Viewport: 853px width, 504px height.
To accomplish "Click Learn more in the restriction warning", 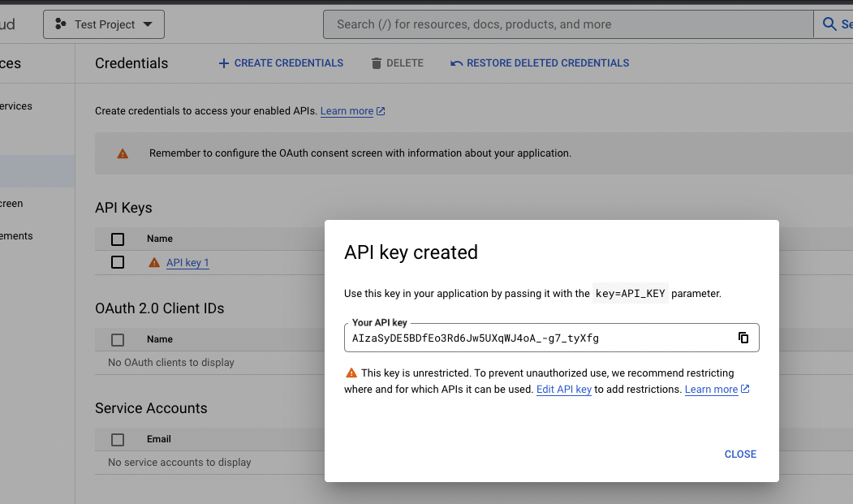I will coord(712,389).
